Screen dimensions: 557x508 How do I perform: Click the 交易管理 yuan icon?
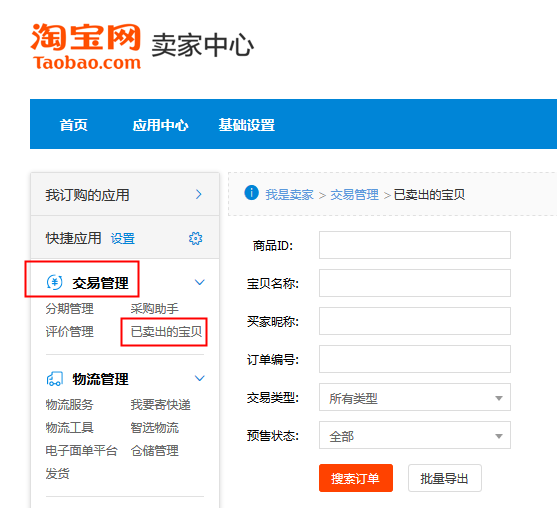[55, 283]
